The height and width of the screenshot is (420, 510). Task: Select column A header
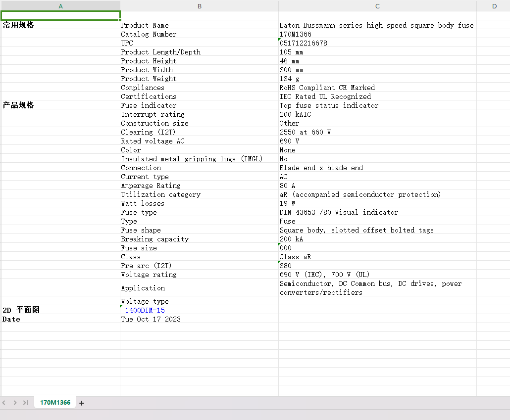(60, 6)
